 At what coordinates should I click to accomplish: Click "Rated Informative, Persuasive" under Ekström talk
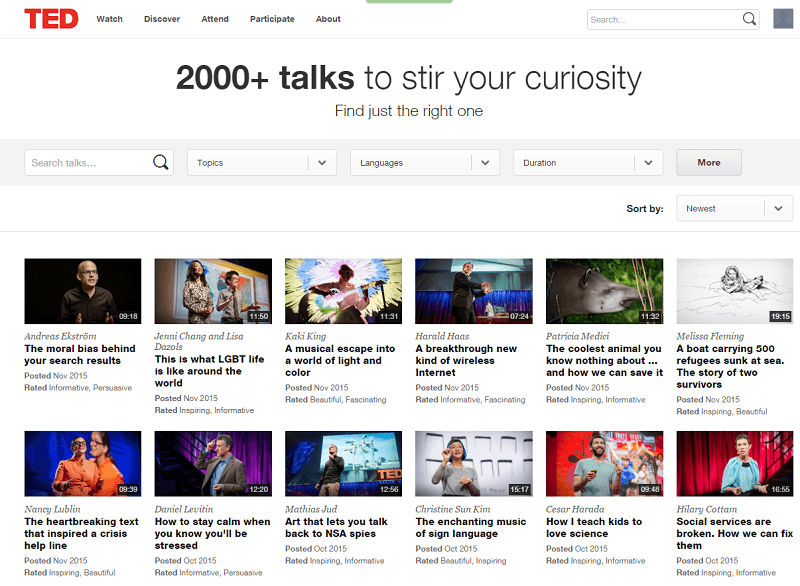[78, 388]
